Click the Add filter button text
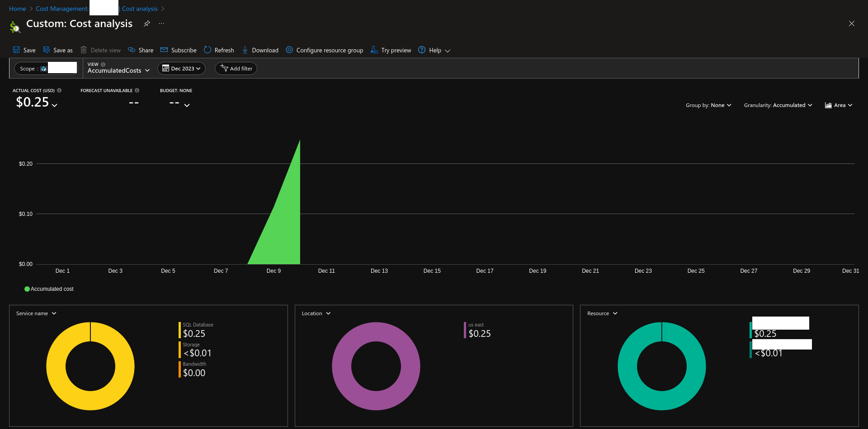This screenshot has width=868, height=429. [x=241, y=69]
